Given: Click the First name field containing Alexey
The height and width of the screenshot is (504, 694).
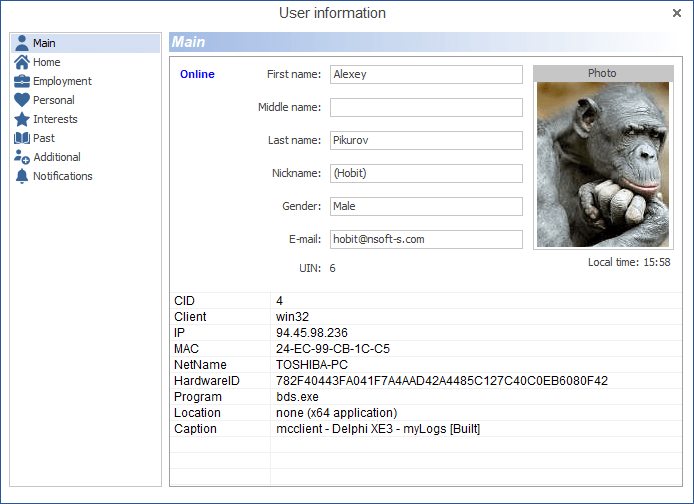Looking at the screenshot, I should (426, 75).
